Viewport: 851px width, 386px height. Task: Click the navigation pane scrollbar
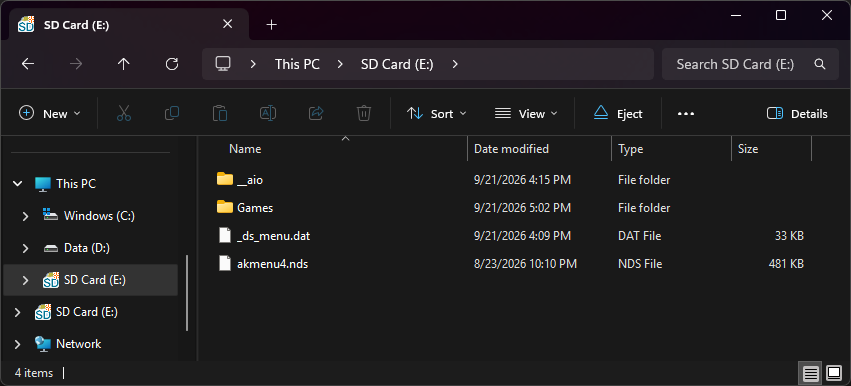187,293
